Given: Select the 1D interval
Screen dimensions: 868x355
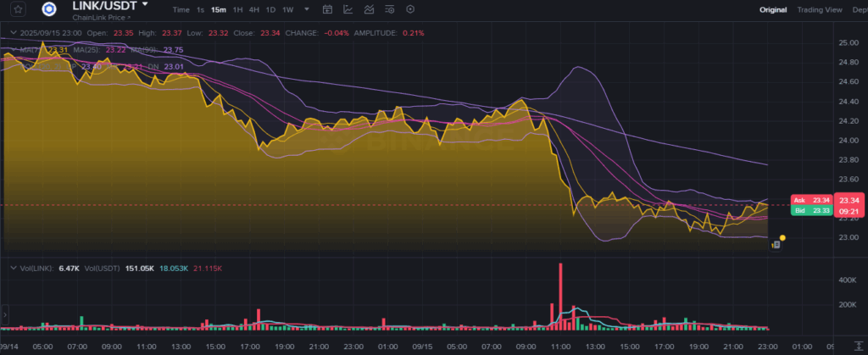Looking at the screenshot, I should (270, 10).
